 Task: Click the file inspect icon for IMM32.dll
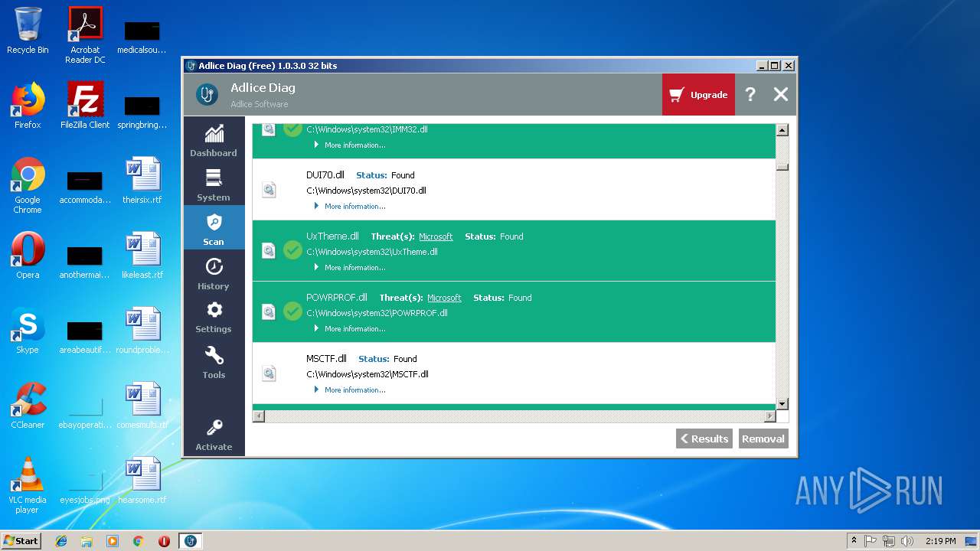pyautogui.click(x=269, y=129)
